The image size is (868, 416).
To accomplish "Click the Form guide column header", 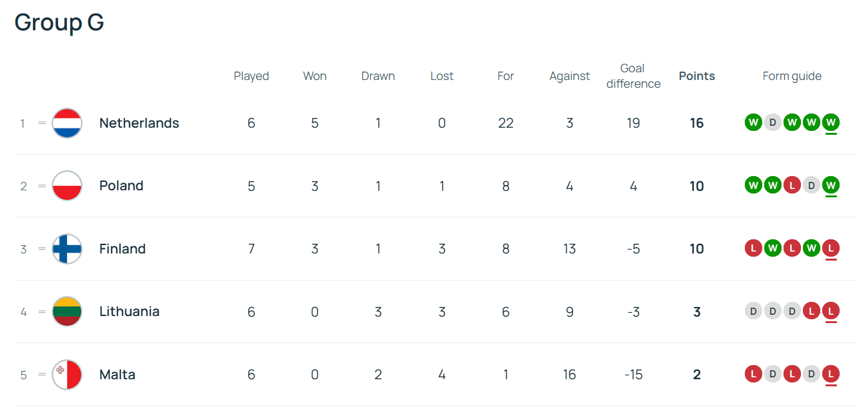I will click(x=792, y=76).
